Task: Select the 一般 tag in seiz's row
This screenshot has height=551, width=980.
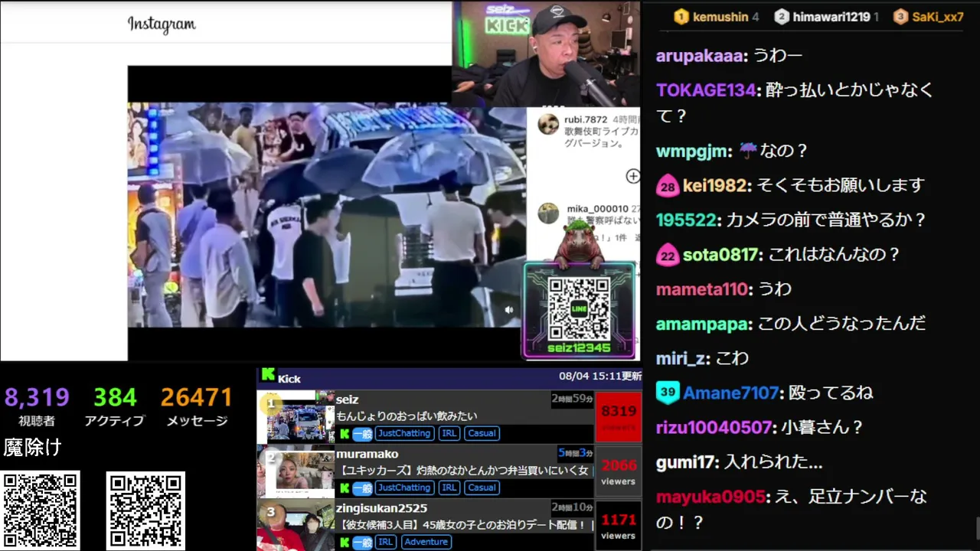Action: pos(362,434)
